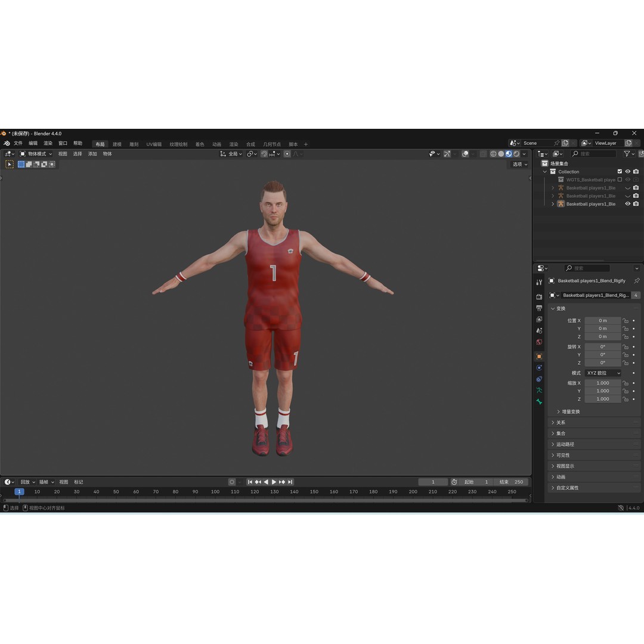Switch to the 建模 workspace tab
644x644 pixels.
[117, 144]
